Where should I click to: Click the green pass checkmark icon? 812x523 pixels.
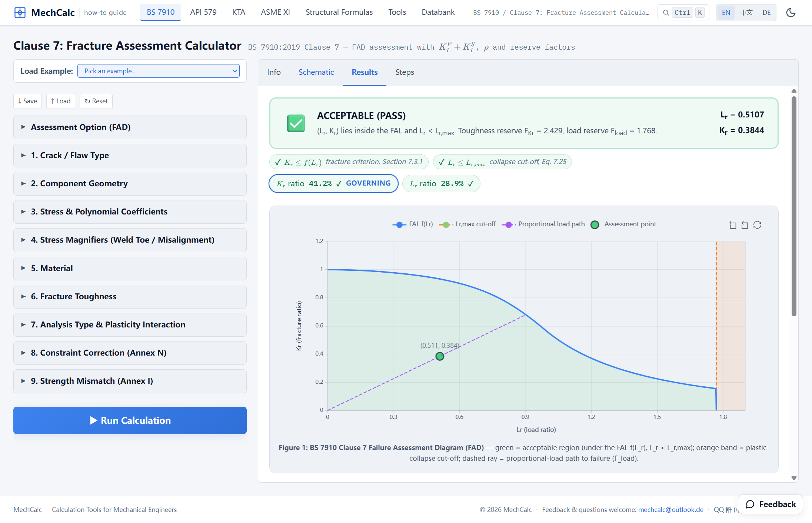pyautogui.click(x=296, y=123)
